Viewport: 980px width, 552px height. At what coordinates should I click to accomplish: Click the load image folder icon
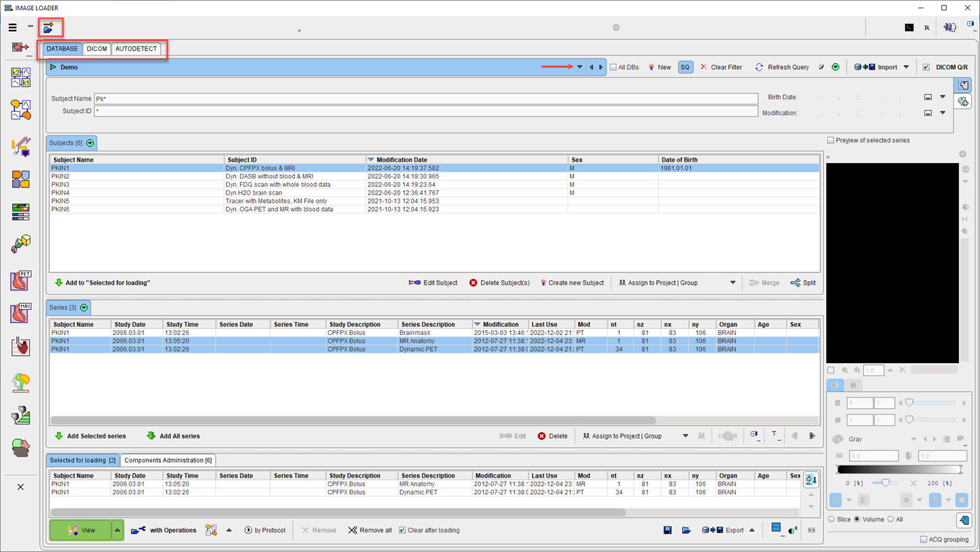tap(48, 28)
